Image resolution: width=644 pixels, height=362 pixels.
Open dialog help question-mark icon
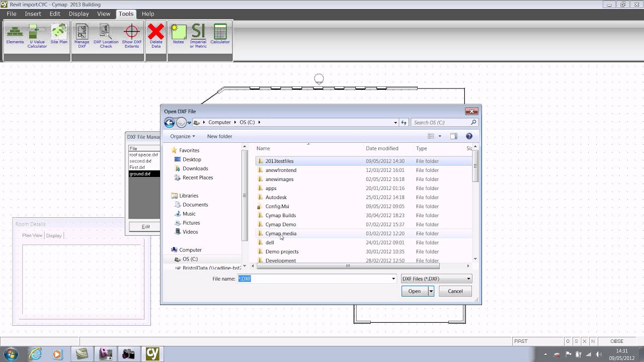469,136
